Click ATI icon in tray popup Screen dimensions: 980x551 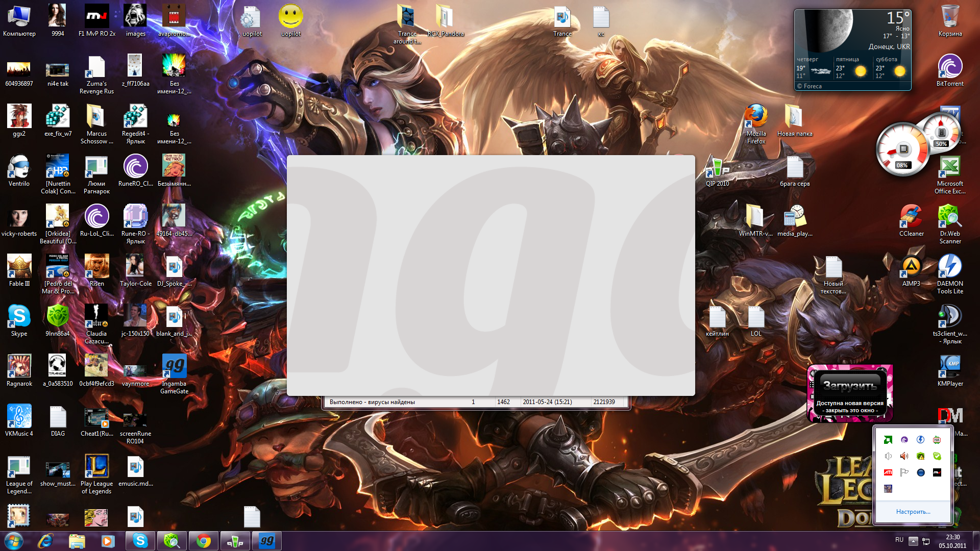click(888, 472)
